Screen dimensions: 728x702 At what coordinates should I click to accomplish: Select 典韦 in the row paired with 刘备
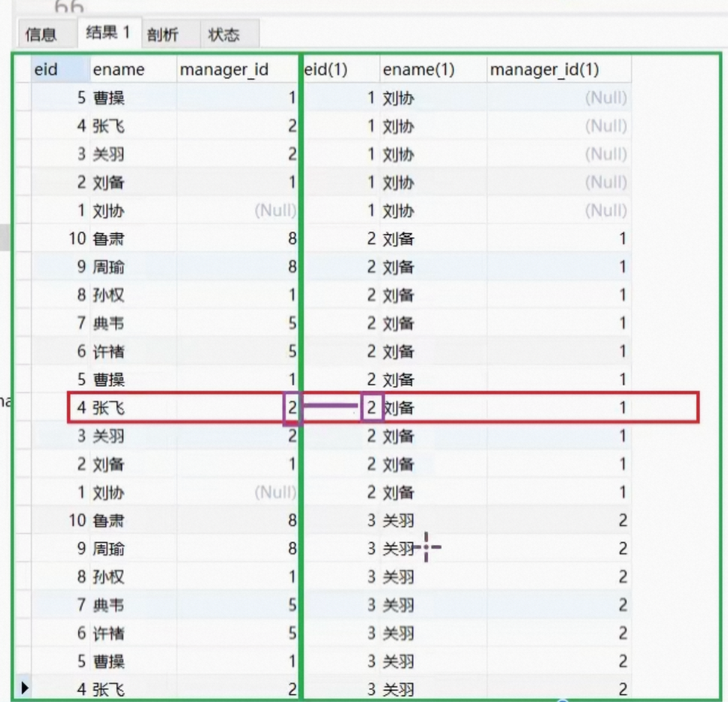coord(108,323)
